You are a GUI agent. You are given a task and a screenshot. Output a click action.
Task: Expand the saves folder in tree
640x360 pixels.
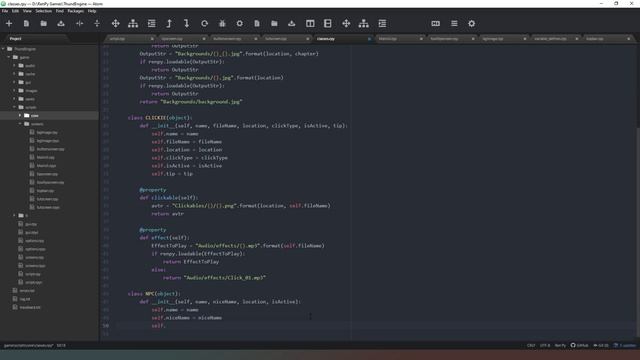point(14,99)
